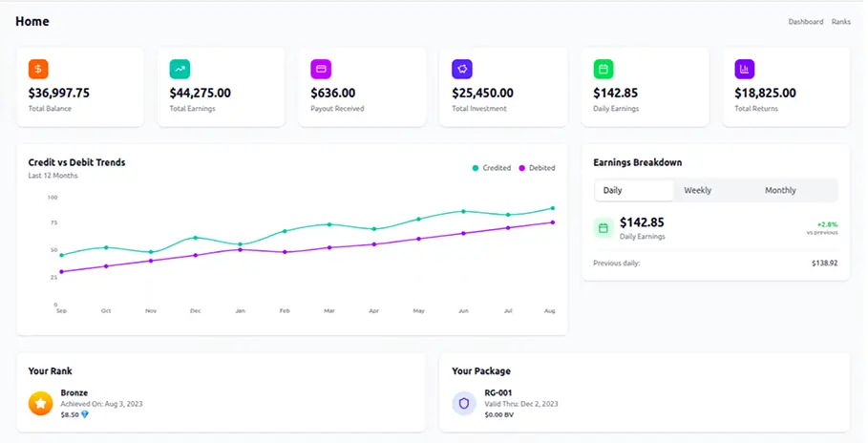Click the Debited data point for Feb
The width and height of the screenshot is (868, 443).
coord(285,252)
